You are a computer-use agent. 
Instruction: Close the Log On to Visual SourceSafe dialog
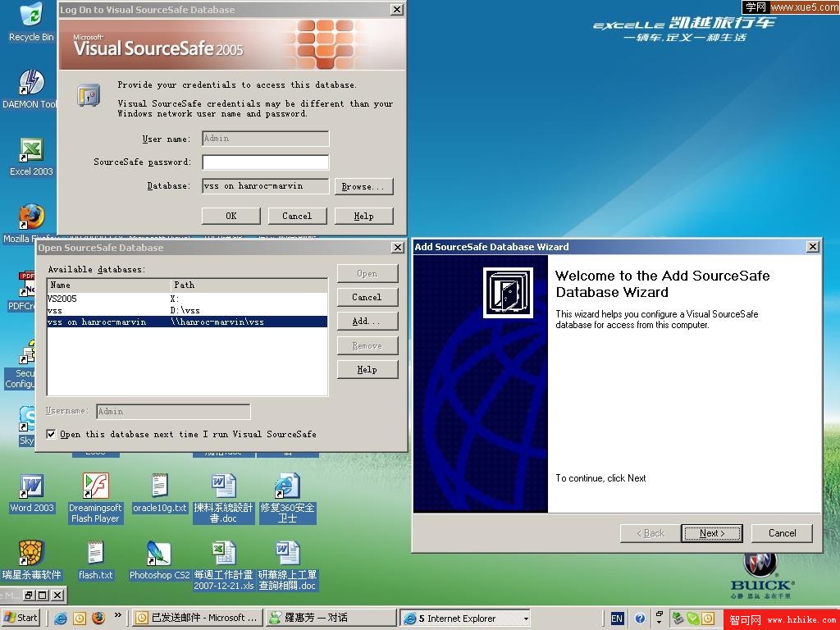(397, 10)
